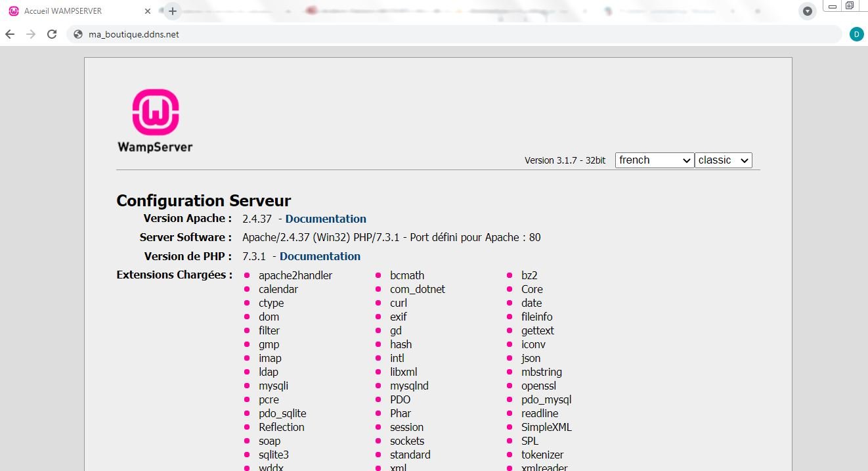
Task: Click the SimpleXML extension entry
Action: [x=546, y=427]
